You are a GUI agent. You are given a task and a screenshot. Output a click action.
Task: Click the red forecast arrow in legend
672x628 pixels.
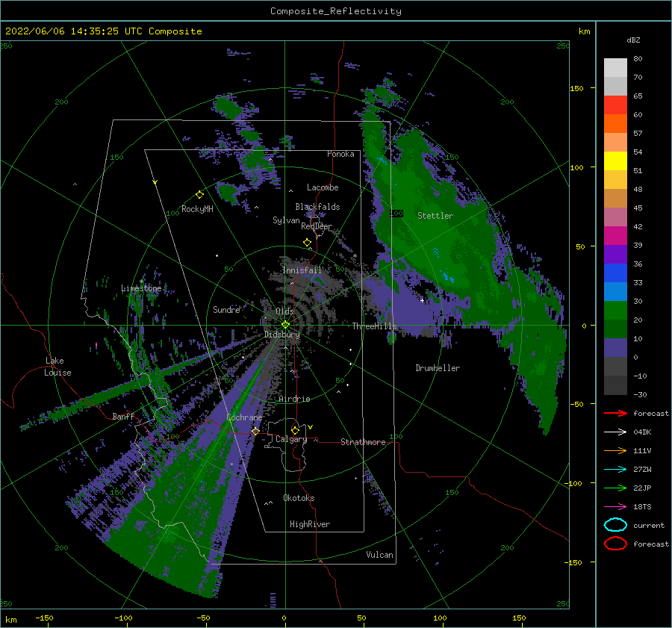(x=615, y=413)
